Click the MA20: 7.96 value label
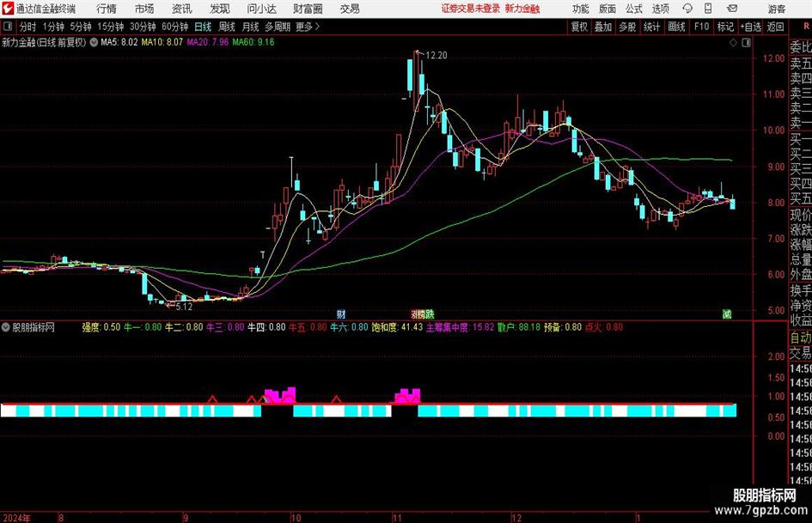Image resolution: width=812 pixels, height=523 pixels. (208, 42)
